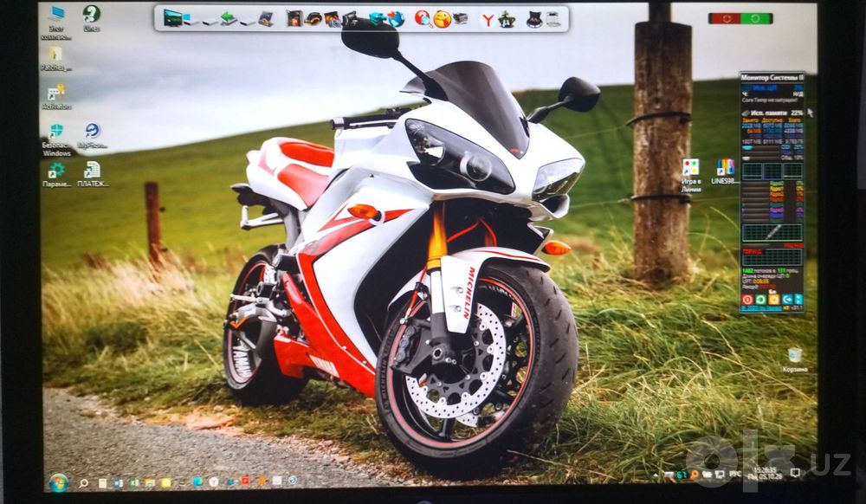Open the Безопасность Windows shortcut

(56, 139)
